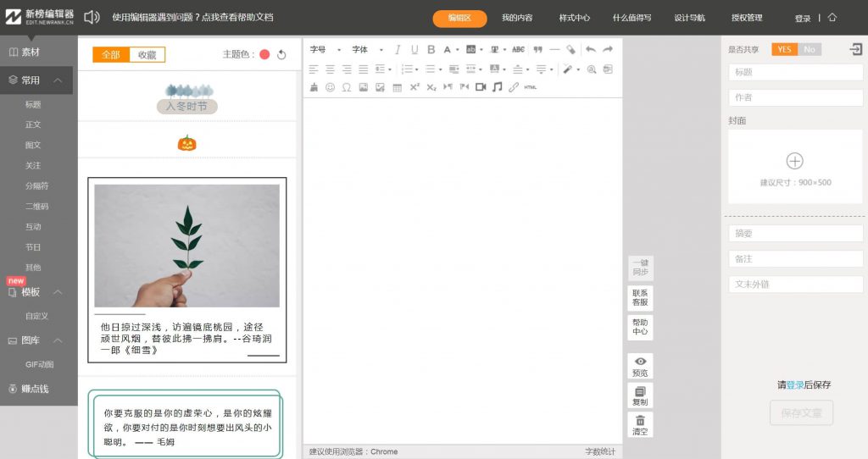
Task: Set sharing toggle to YES
Action: click(x=784, y=49)
